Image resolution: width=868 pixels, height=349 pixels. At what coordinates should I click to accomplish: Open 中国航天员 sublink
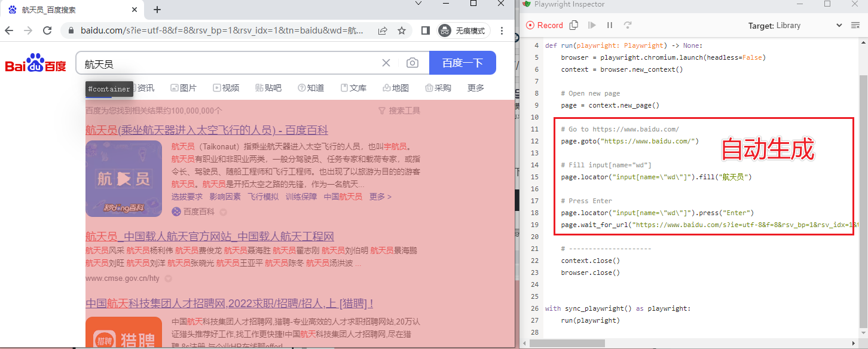pos(343,197)
